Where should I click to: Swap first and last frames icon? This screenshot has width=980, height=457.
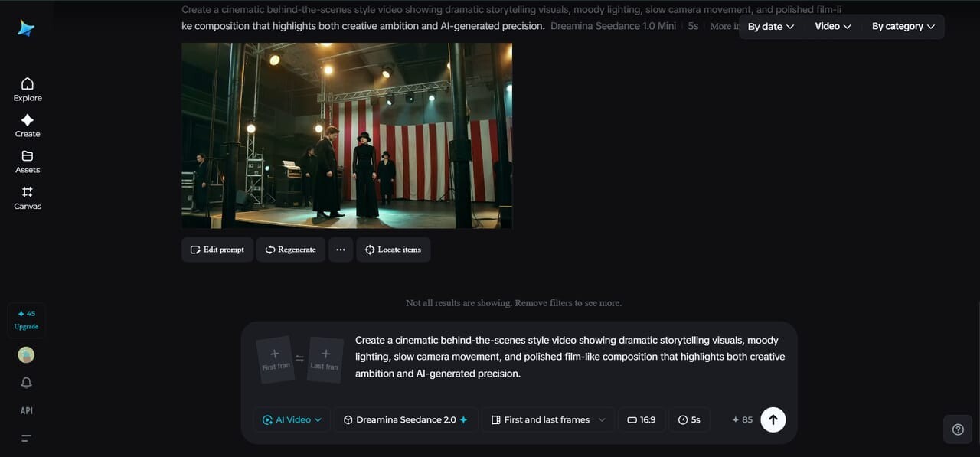pos(300,358)
